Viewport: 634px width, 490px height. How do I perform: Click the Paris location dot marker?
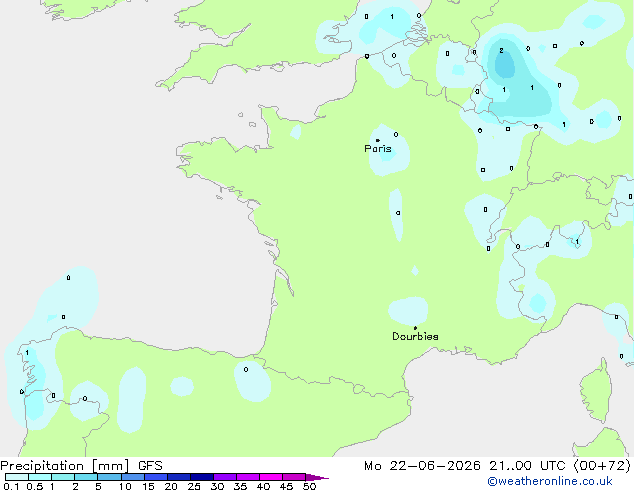click(378, 140)
